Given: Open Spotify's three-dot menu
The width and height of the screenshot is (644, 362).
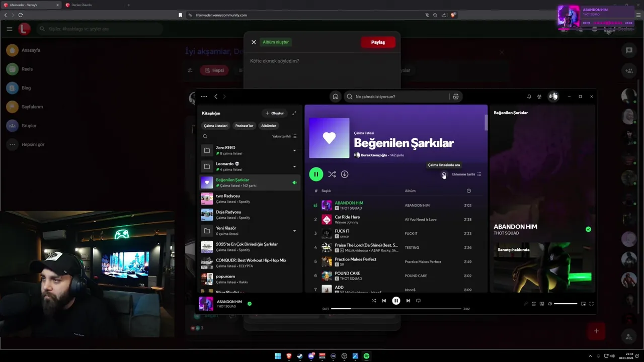Looking at the screenshot, I should 204,97.
